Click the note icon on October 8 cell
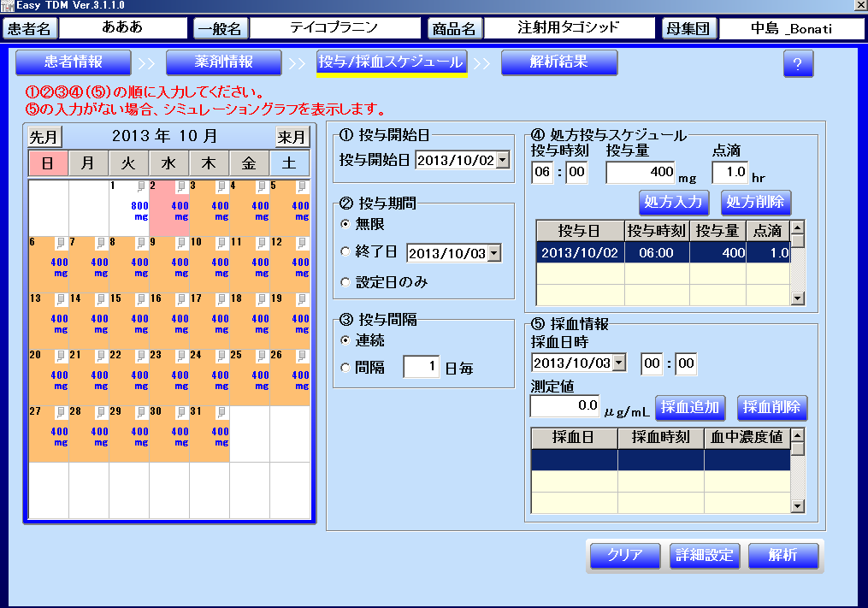The image size is (868, 608). pyautogui.click(x=141, y=243)
